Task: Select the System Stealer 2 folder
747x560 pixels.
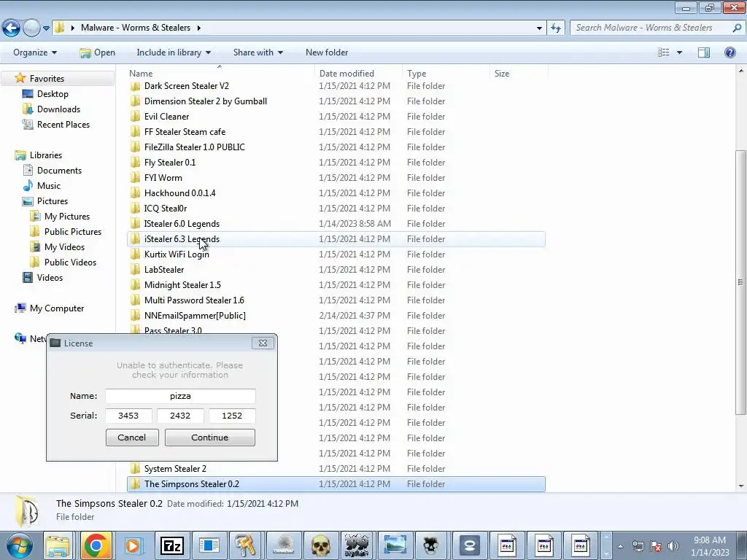Action: coord(336,469)
